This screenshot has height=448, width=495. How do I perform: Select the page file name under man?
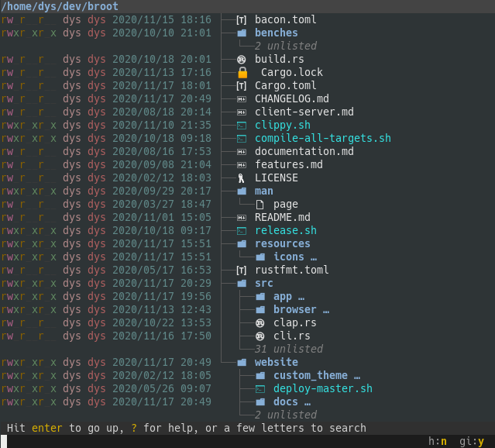click(286, 205)
